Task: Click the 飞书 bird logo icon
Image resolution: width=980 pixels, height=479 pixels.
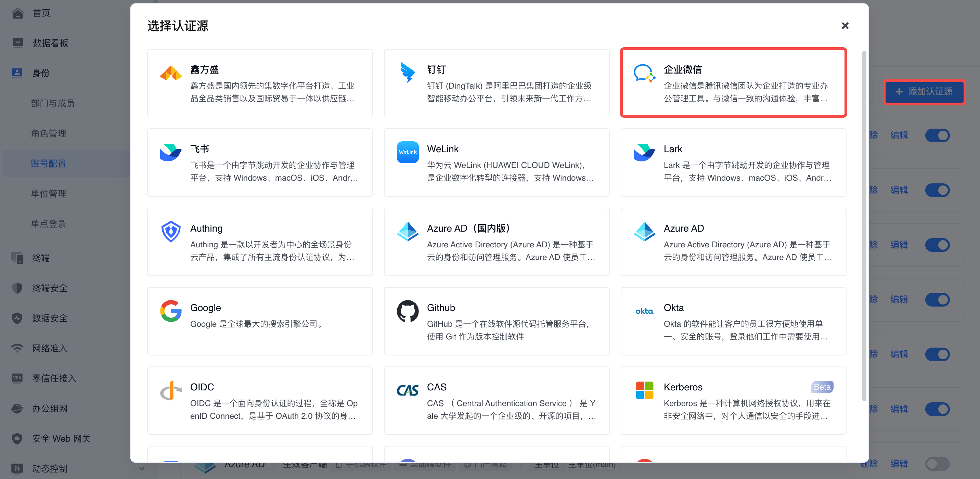Action: coord(170,152)
